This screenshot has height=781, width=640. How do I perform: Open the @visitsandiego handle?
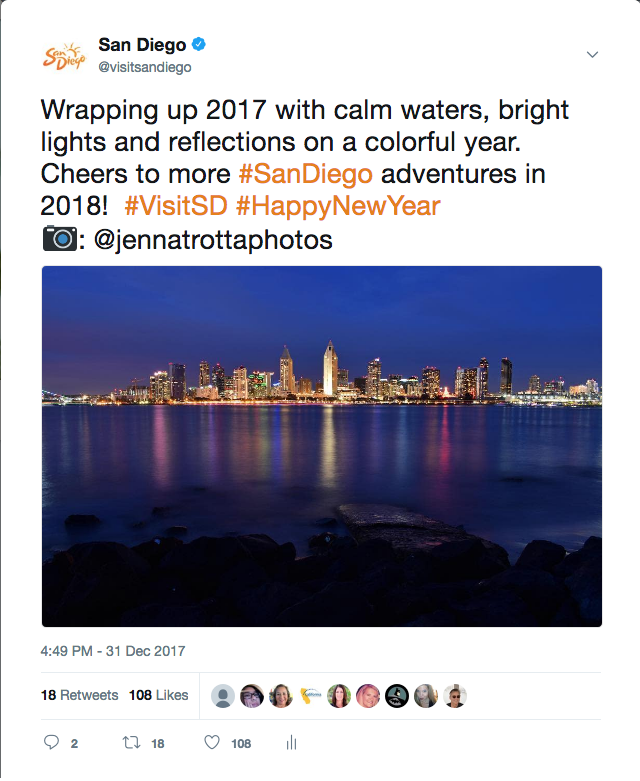click(145, 67)
